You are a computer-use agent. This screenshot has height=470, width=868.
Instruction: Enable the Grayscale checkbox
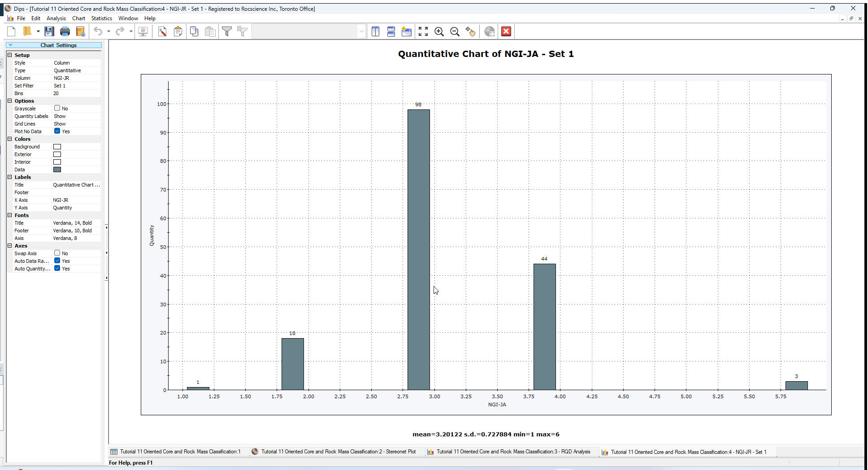[57, 108]
